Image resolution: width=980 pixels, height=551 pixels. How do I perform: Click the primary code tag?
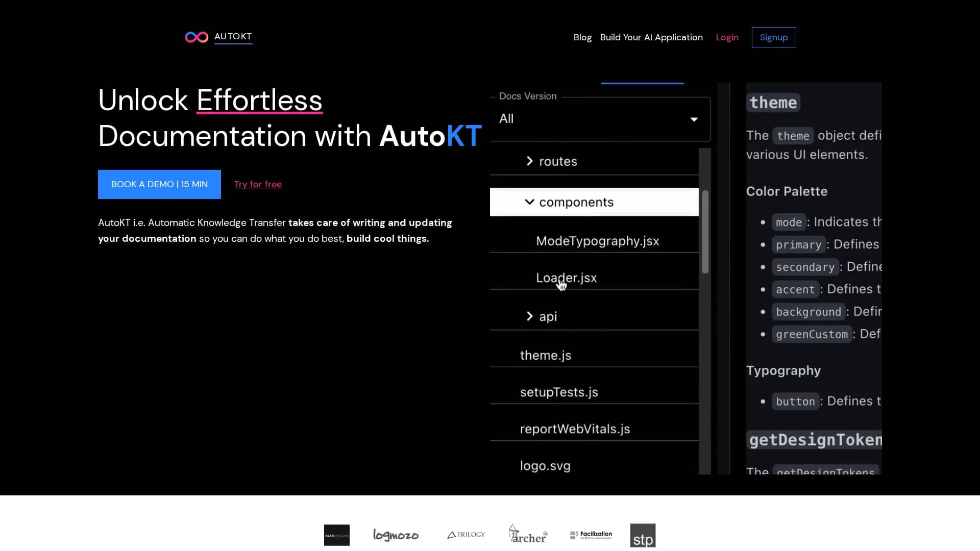tap(798, 245)
